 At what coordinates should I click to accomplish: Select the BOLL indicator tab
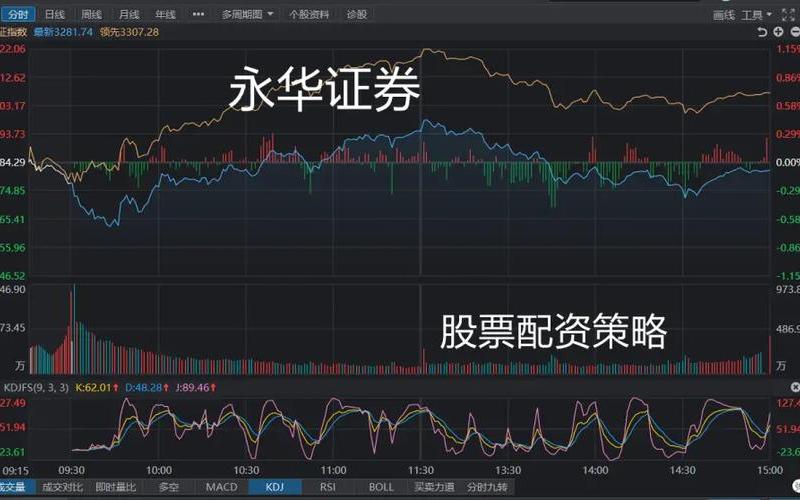(x=381, y=487)
